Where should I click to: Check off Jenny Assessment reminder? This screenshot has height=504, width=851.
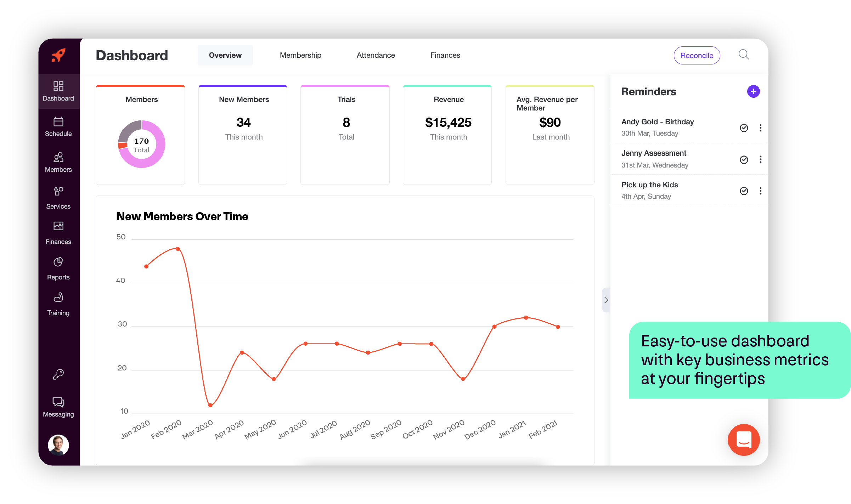(744, 159)
